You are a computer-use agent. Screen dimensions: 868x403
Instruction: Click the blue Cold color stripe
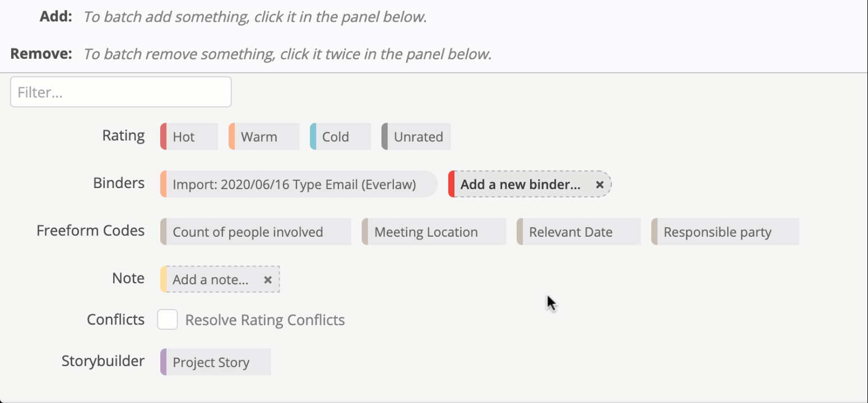coord(313,137)
